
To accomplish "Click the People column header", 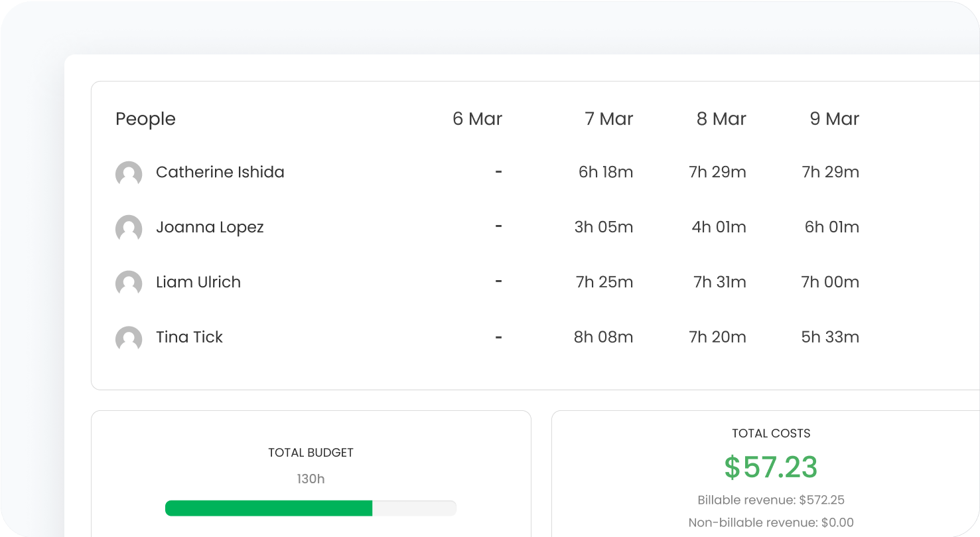I will tap(145, 119).
